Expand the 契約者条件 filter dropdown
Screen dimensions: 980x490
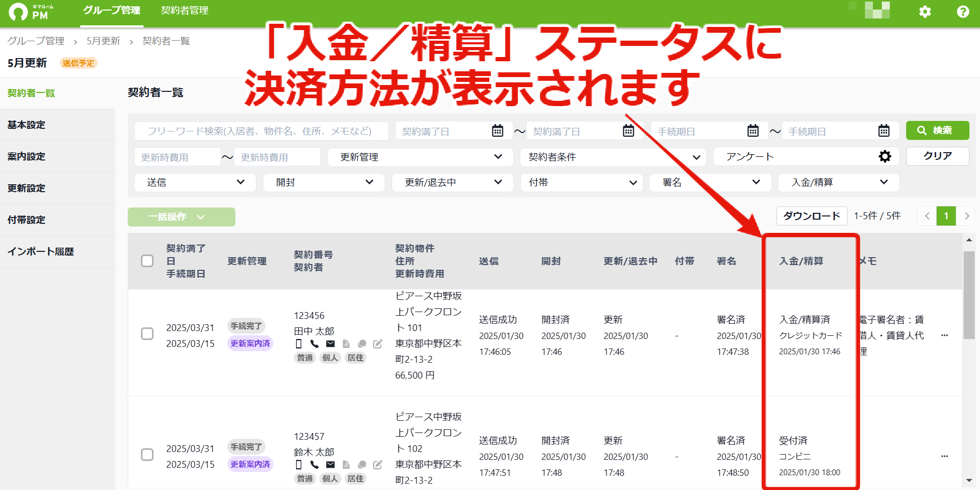tap(613, 157)
